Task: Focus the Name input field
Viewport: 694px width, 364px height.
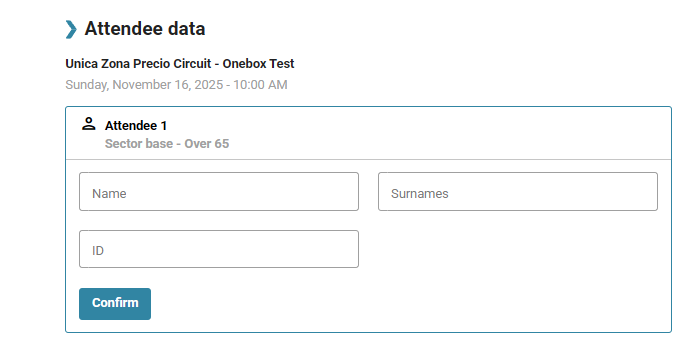Action: pyautogui.click(x=219, y=191)
